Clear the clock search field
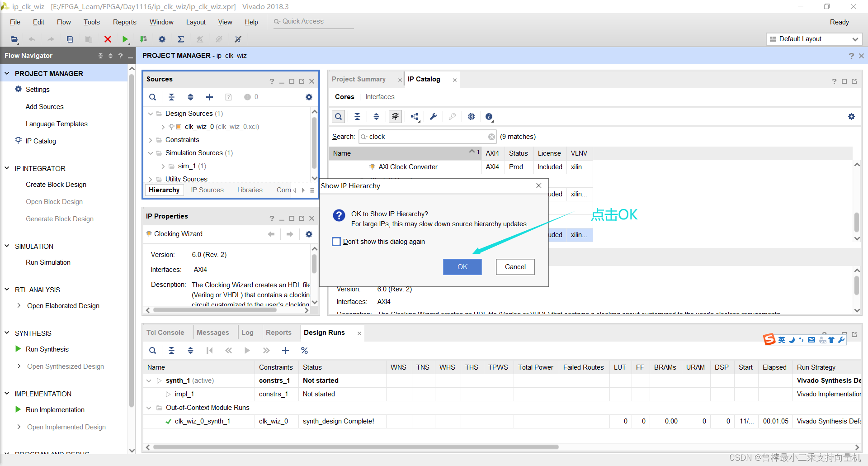868x466 pixels. [491, 137]
